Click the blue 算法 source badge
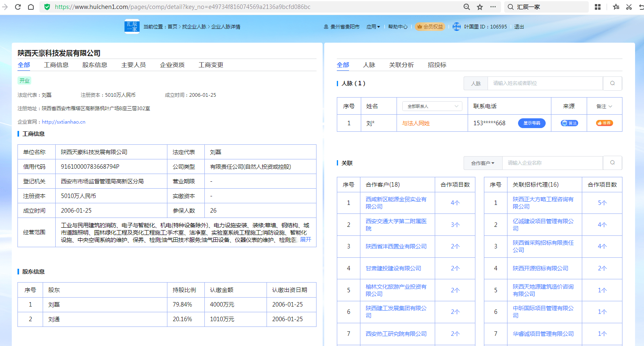644x346 pixels. click(569, 123)
